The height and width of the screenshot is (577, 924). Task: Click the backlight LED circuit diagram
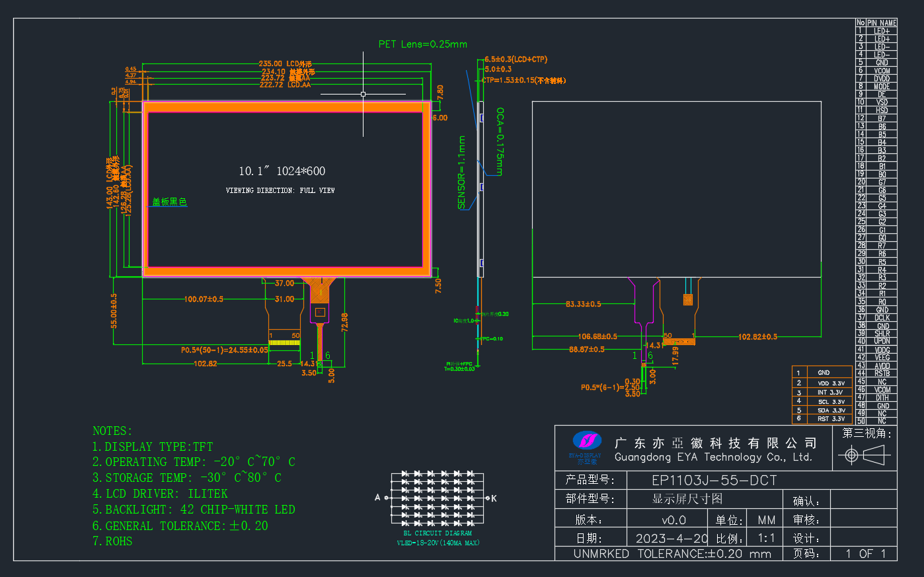[438, 498]
